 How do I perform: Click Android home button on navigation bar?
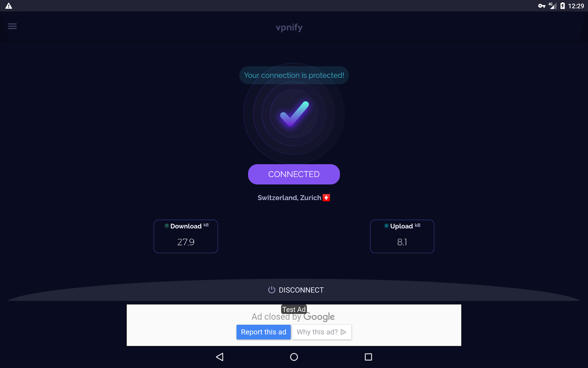pyautogui.click(x=294, y=356)
